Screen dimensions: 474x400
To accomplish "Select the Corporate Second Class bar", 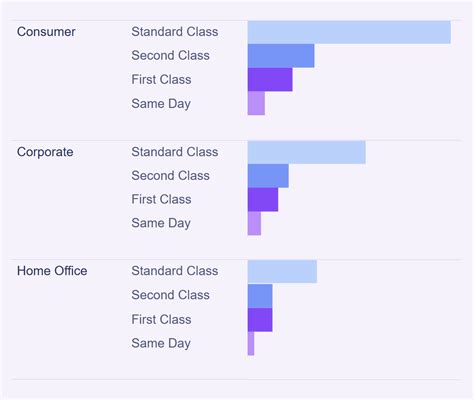I will point(268,176).
